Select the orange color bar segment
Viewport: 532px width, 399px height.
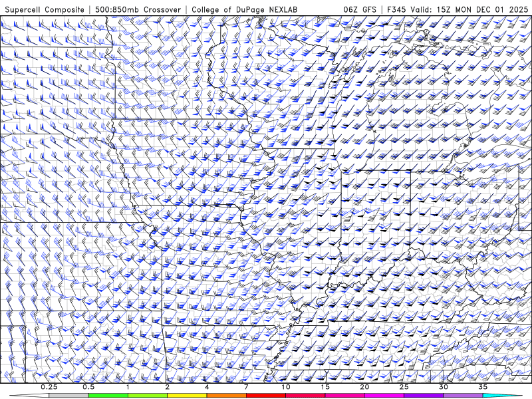point(227,396)
